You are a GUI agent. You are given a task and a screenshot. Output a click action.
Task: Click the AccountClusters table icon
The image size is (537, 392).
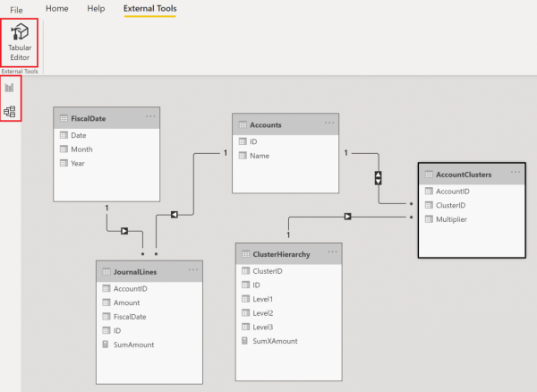[x=429, y=175]
